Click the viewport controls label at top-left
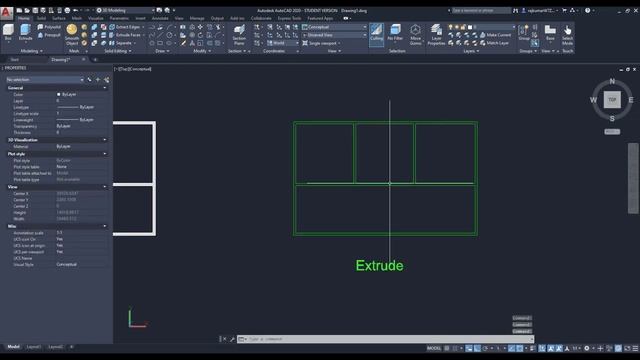The height and width of the screenshot is (360, 640). [x=133, y=69]
